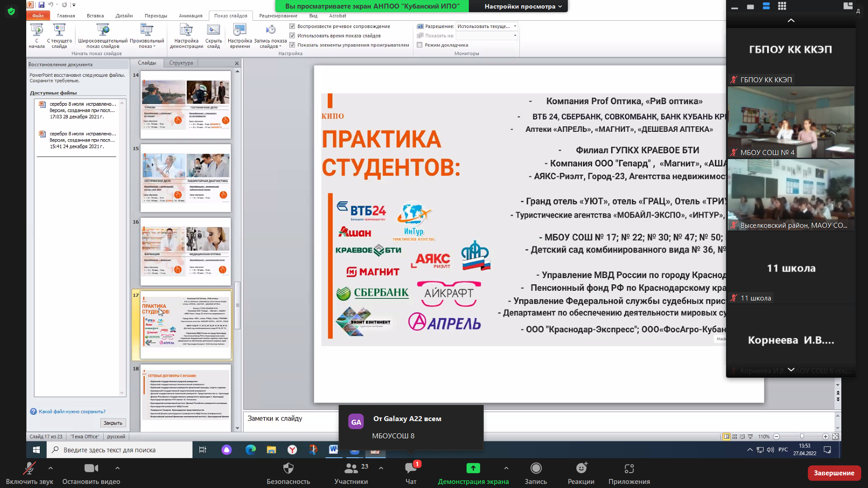
Task: Toggle 'Воспроизвести речевое сопровождение' checkbox
Action: [x=292, y=26]
